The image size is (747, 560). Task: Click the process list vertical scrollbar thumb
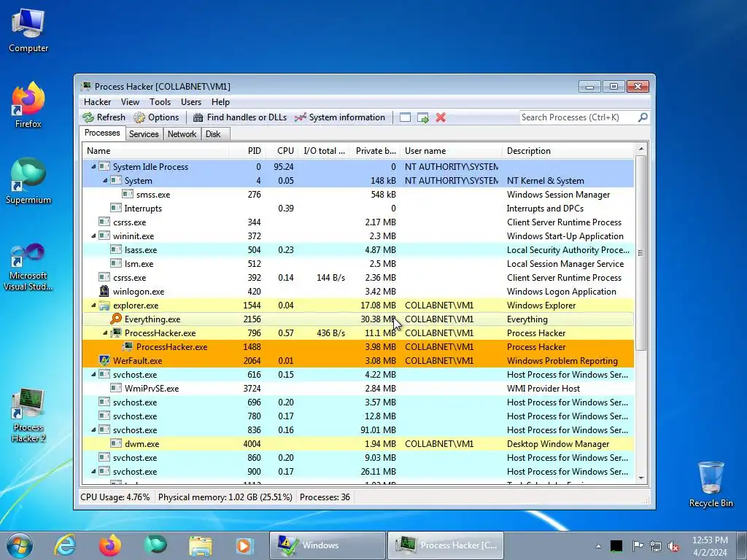(640, 253)
